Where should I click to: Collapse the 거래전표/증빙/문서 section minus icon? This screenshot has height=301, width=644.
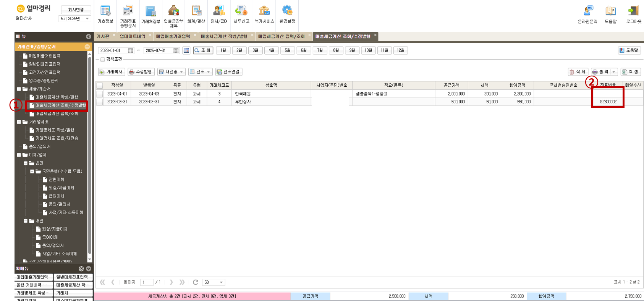click(x=87, y=47)
